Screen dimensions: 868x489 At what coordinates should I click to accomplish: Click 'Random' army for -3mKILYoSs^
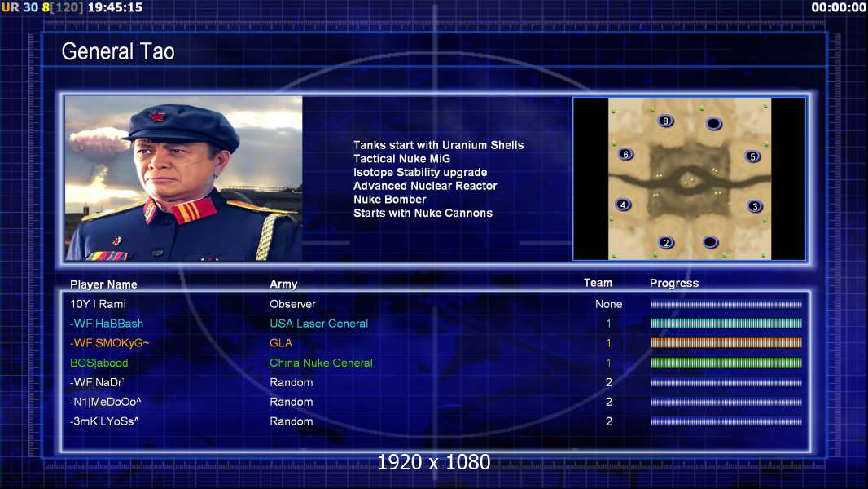pyautogui.click(x=292, y=421)
